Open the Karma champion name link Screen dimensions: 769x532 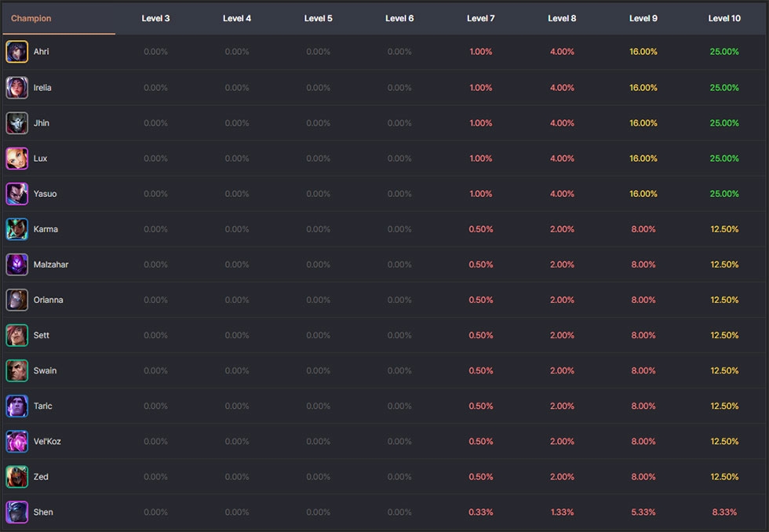(46, 229)
